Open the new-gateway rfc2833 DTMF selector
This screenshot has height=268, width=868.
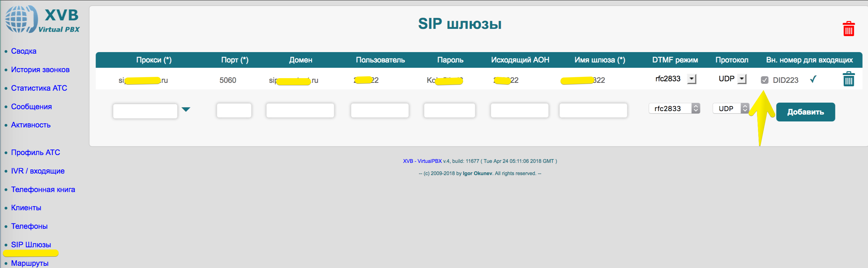click(674, 108)
